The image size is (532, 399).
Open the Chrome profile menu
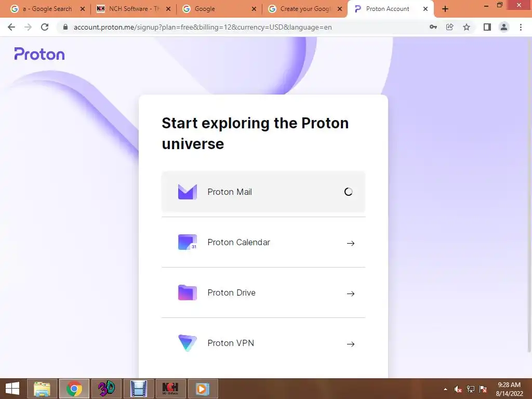coord(504,27)
